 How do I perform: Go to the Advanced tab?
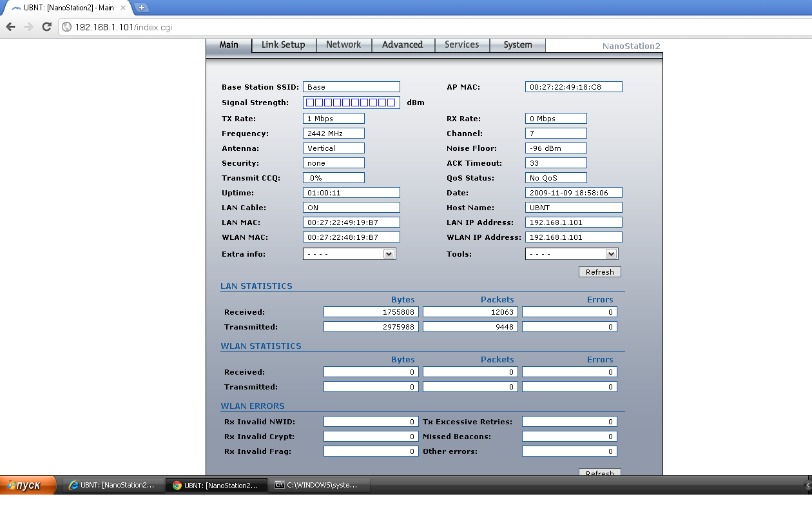(x=402, y=45)
